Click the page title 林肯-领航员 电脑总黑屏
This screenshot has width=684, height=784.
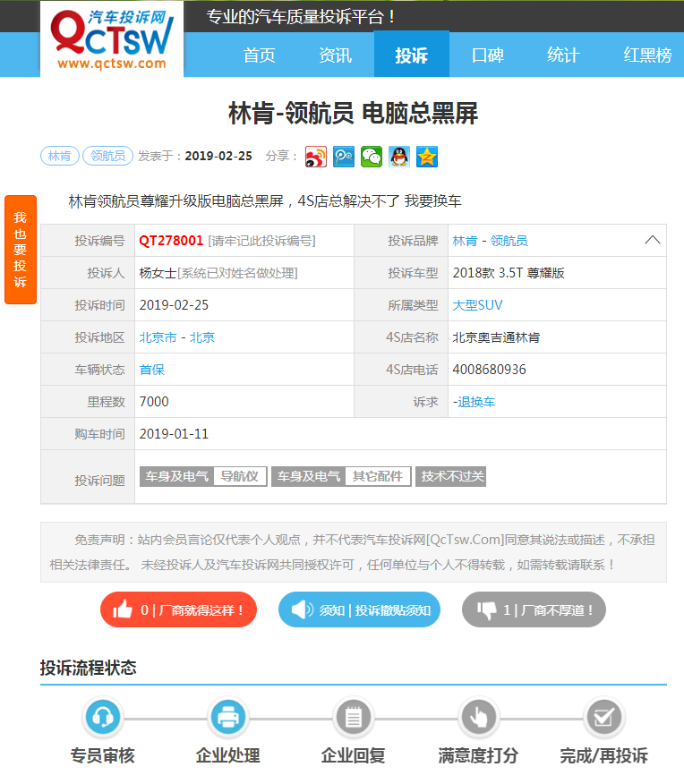coord(354,113)
